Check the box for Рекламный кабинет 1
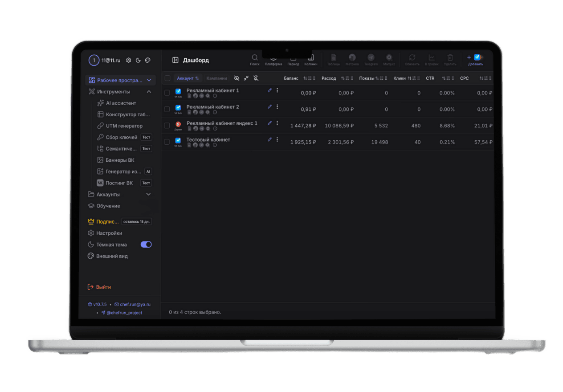Image resolution: width=563 pixels, height=392 pixels. 167,93
